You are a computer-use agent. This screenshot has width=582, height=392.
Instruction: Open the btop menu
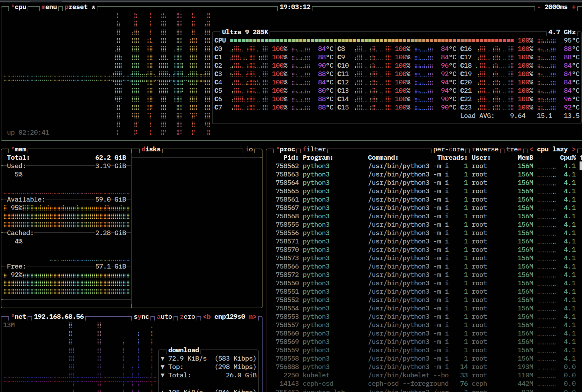(49, 7)
